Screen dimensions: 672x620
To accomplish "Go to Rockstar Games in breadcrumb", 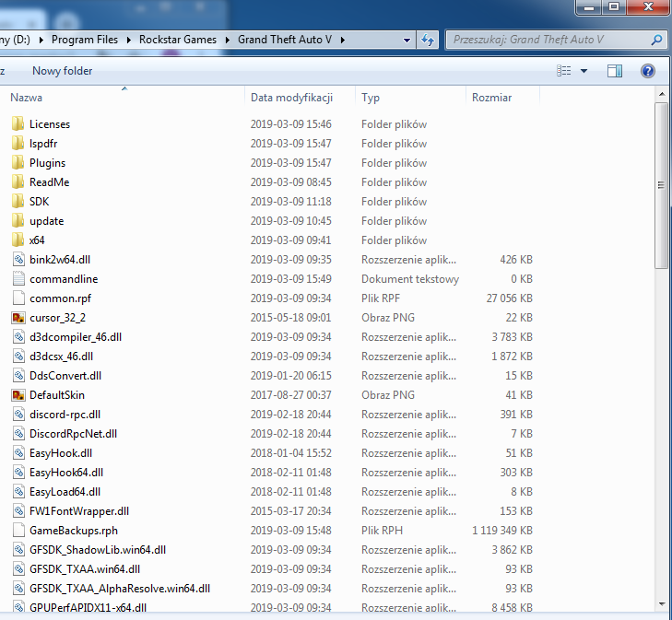I will 177,40.
